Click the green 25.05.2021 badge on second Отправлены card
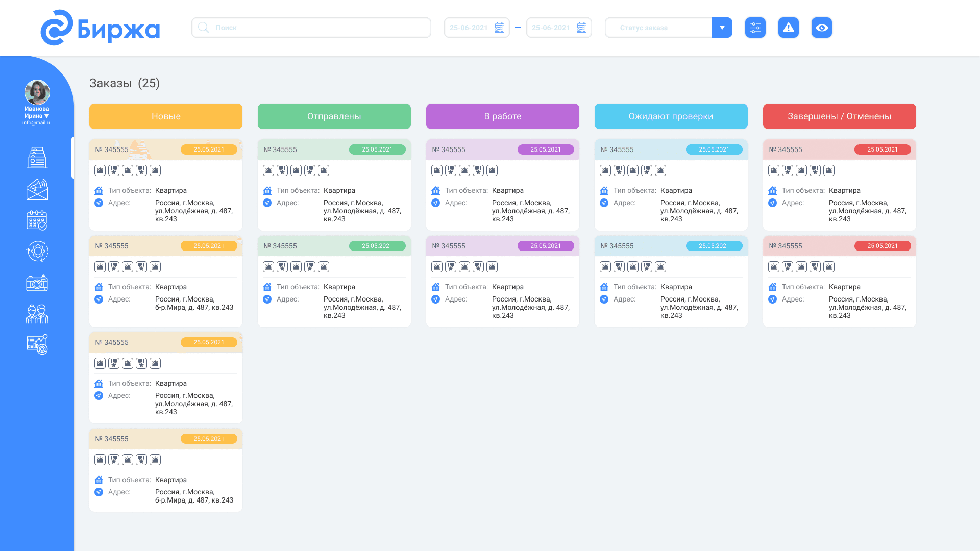Screen dimensions: 980x551 (x=377, y=246)
